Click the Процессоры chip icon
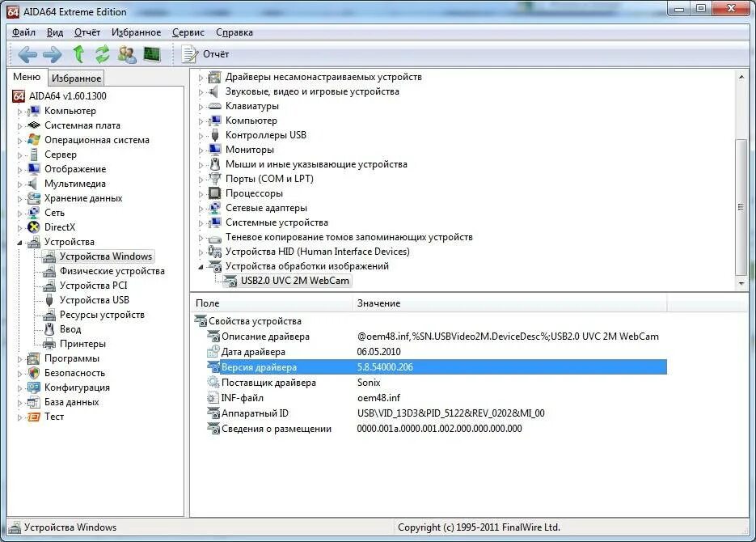Screen dimensions: 756x542 tap(214, 193)
